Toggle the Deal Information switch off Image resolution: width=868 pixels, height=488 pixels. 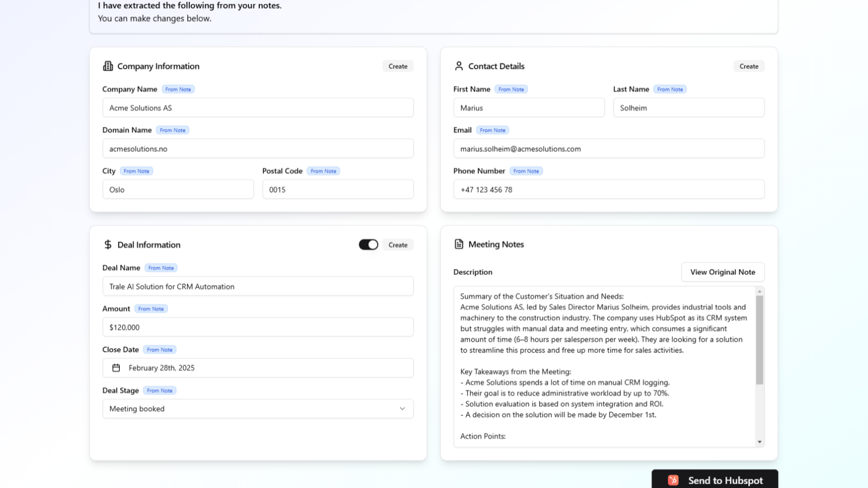point(368,245)
